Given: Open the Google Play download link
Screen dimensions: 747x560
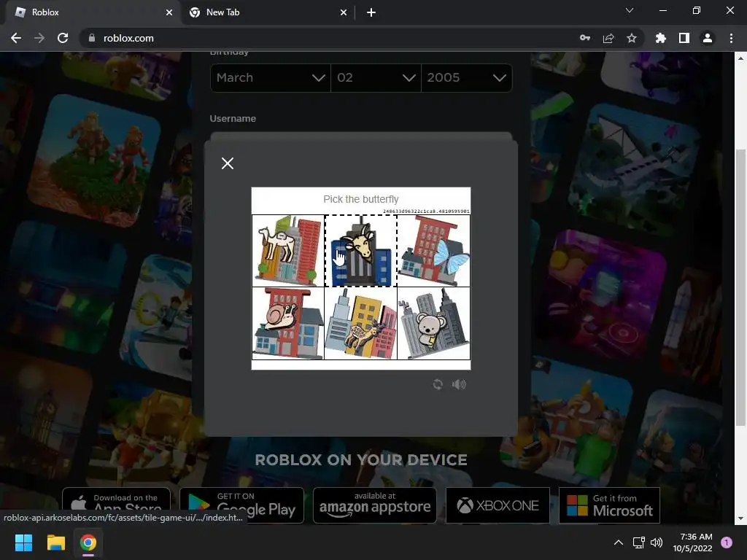Looking at the screenshot, I should (x=241, y=505).
